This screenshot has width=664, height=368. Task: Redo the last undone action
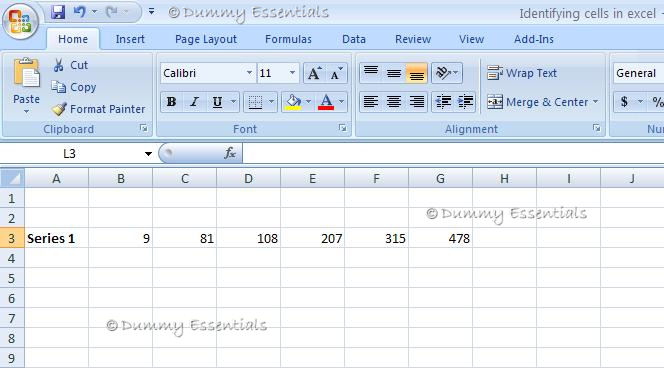tap(112, 12)
